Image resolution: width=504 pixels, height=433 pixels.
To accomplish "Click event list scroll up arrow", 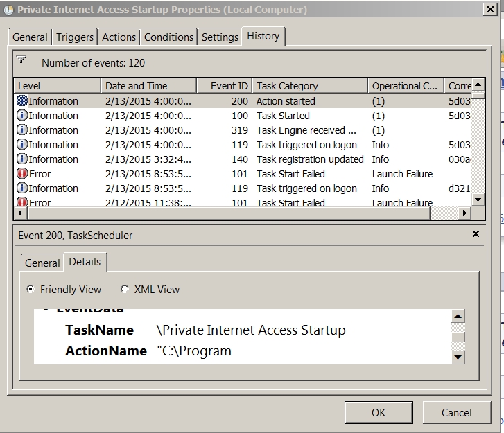I will tap(478, 85).
